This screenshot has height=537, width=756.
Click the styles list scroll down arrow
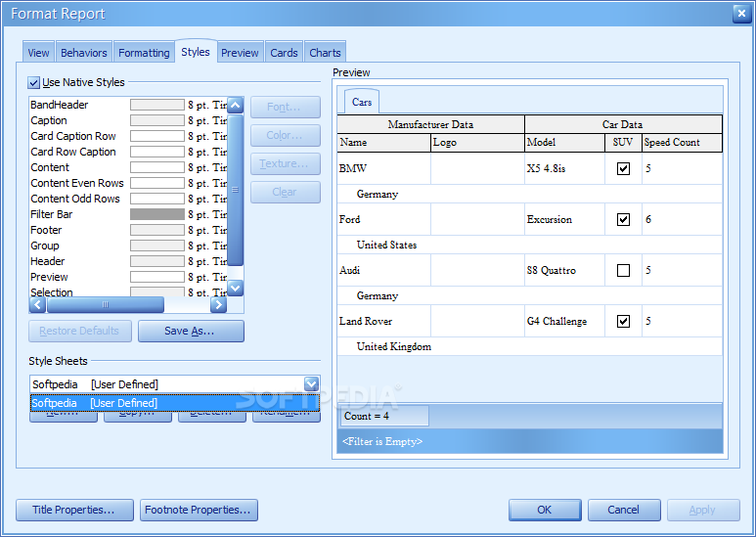click(236, 289)
